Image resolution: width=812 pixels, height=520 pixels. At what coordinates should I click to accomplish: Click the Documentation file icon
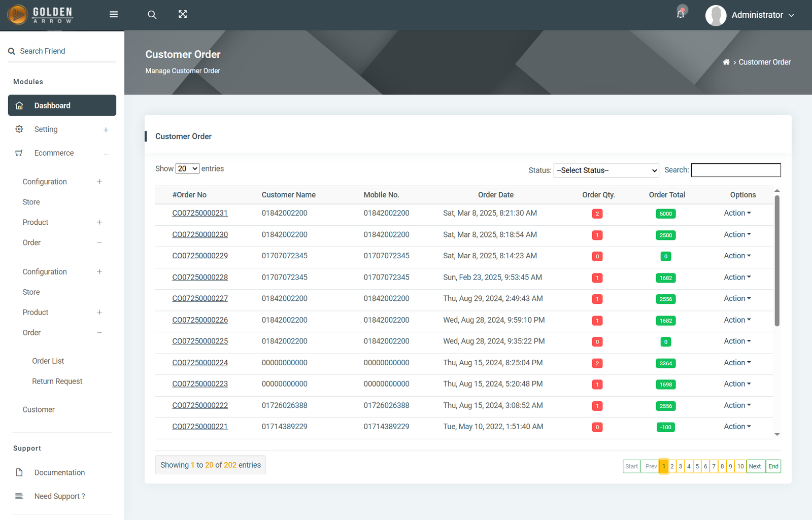pos(19,472)
